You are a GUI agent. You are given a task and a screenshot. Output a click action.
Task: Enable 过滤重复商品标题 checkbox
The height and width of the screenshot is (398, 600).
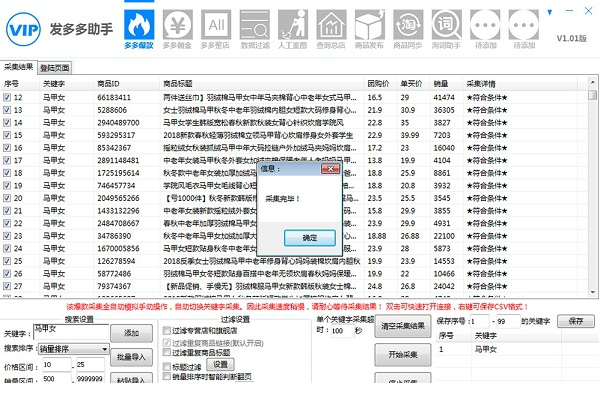coord(166,352)
